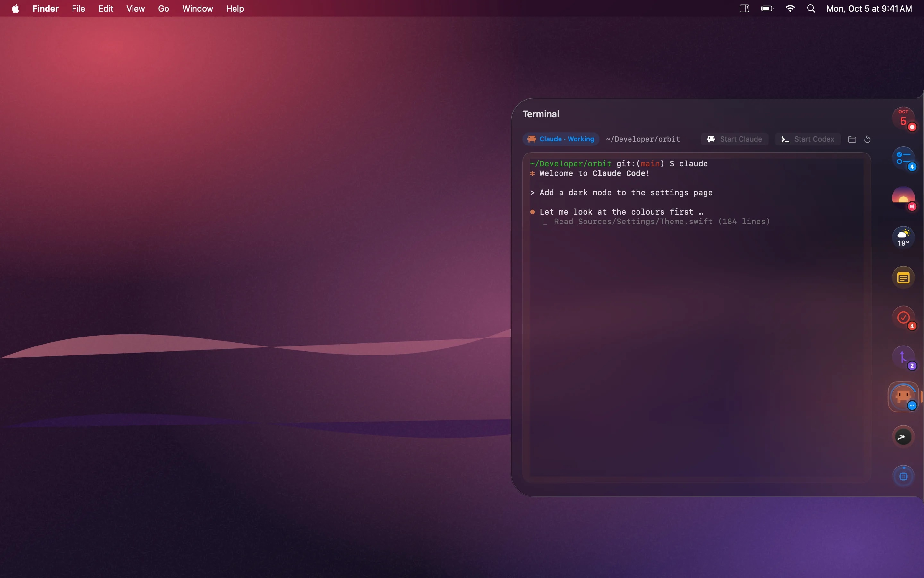Screen dimensions: 924x578
Task: Open the Help menu
Action: coord(235,8)
